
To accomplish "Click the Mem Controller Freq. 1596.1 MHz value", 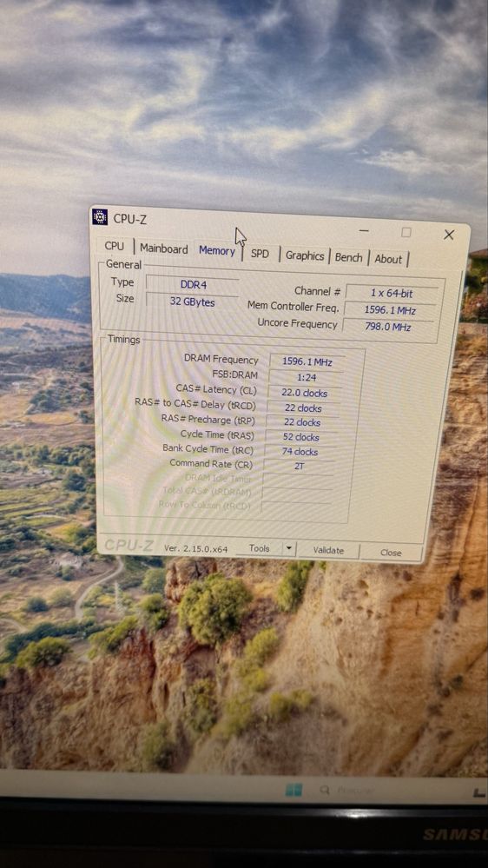I will point(390,310).
